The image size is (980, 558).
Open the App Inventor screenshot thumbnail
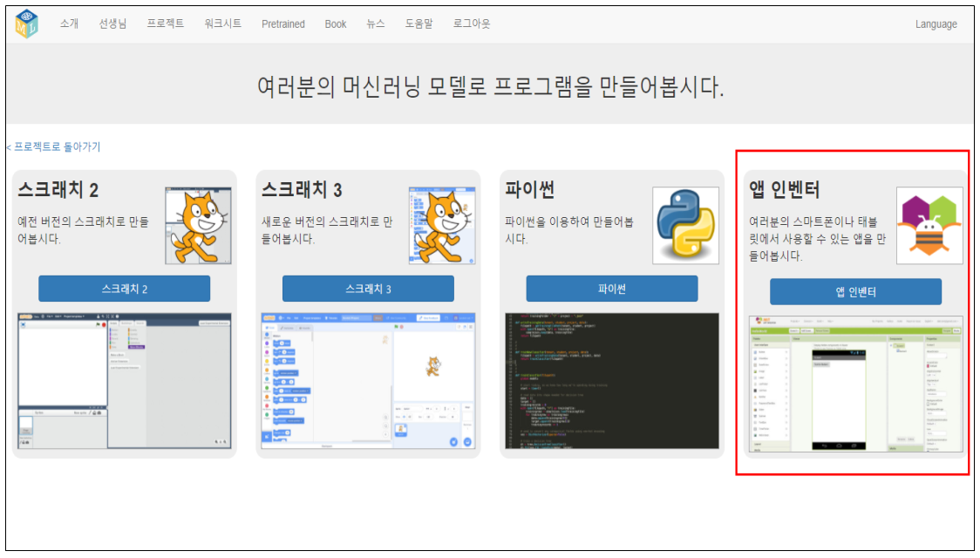coord(855,384)
